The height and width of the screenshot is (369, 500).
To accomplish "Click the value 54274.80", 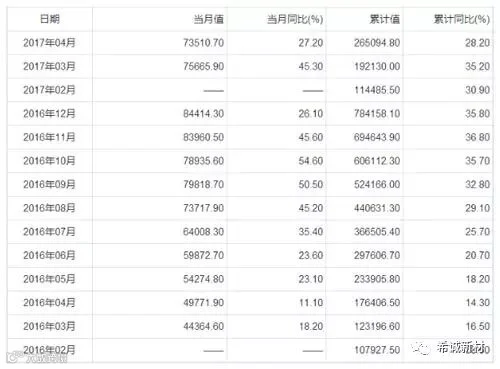I will [x=203, y=279].
